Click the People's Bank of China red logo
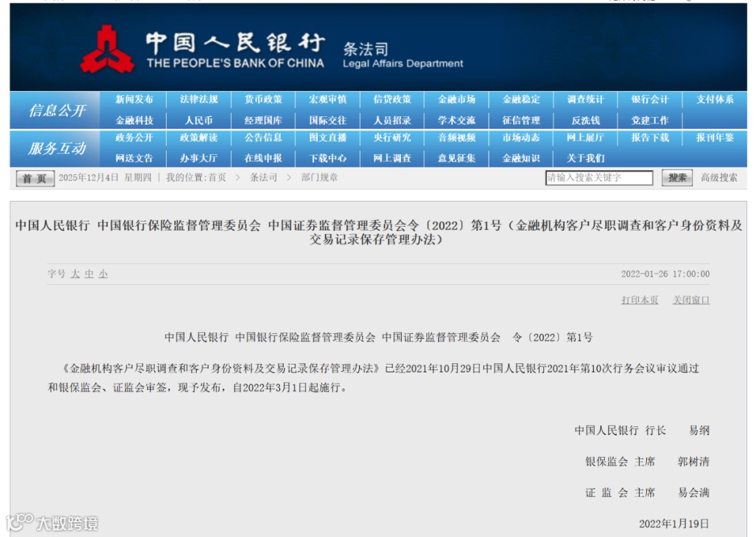Screen dimensions: 756x537 click(x=107, y=50)
